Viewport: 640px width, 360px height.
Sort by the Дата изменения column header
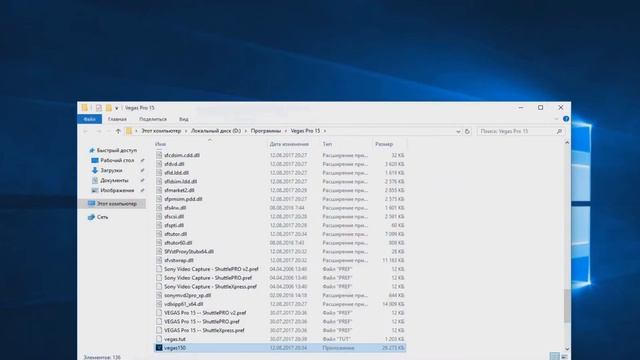(289, 144)
